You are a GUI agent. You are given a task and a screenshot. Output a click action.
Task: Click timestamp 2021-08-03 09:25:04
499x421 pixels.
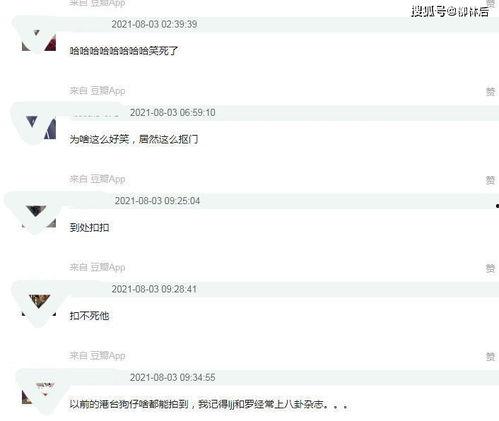[x=157, y=201]
